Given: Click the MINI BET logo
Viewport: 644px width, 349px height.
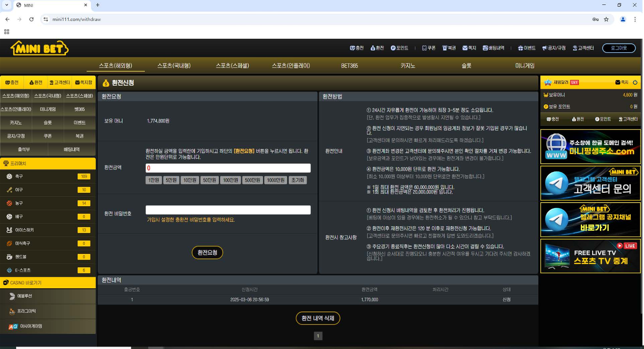Looking at the screenshot, I should click(x=39, y=48).
